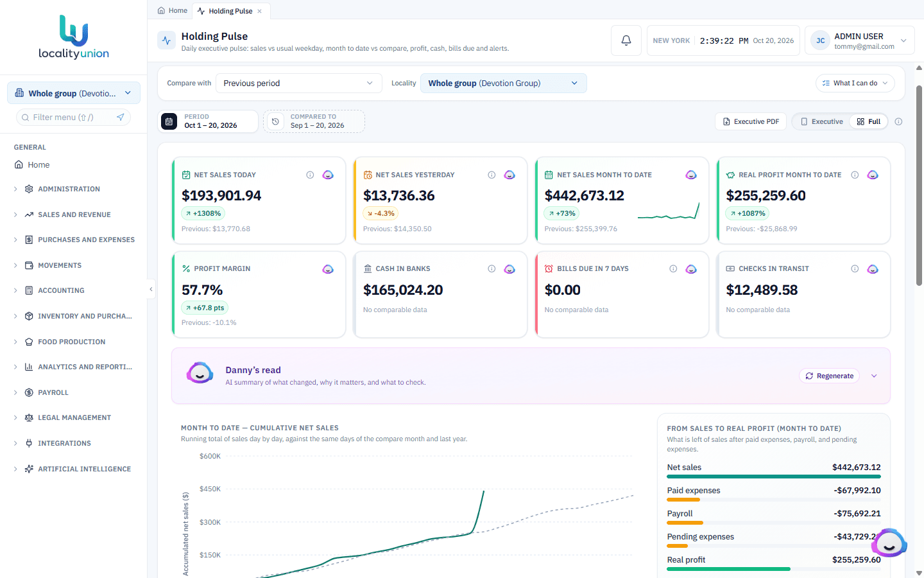Focus the Filter menu search field
The image size is (924, 578).
click(73, 117)
